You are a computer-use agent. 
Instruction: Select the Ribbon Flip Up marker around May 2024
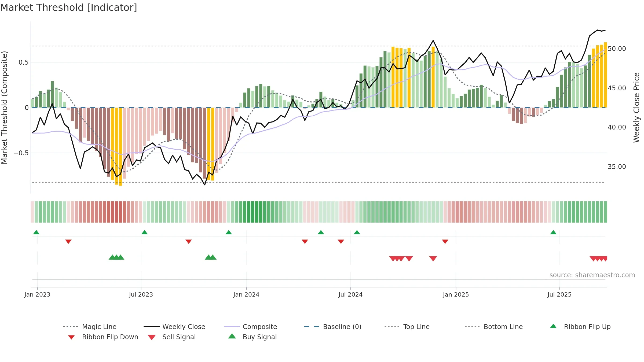coord(321,232)
